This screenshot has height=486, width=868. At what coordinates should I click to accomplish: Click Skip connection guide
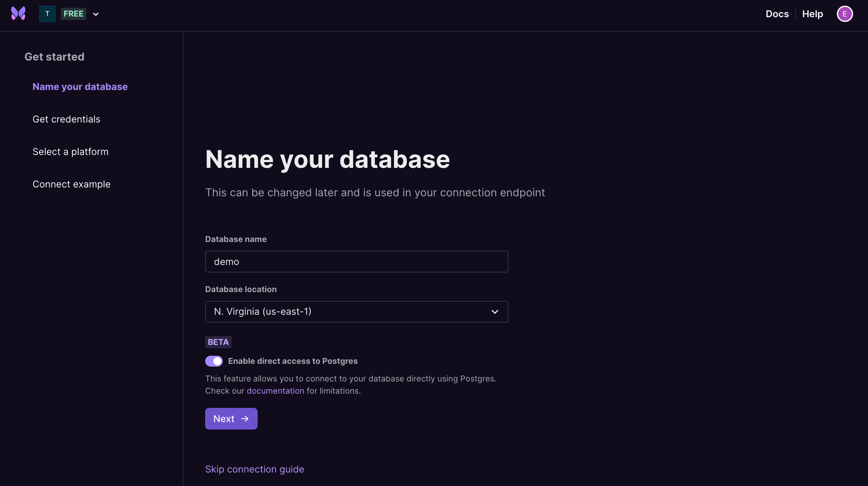(255, 469)
